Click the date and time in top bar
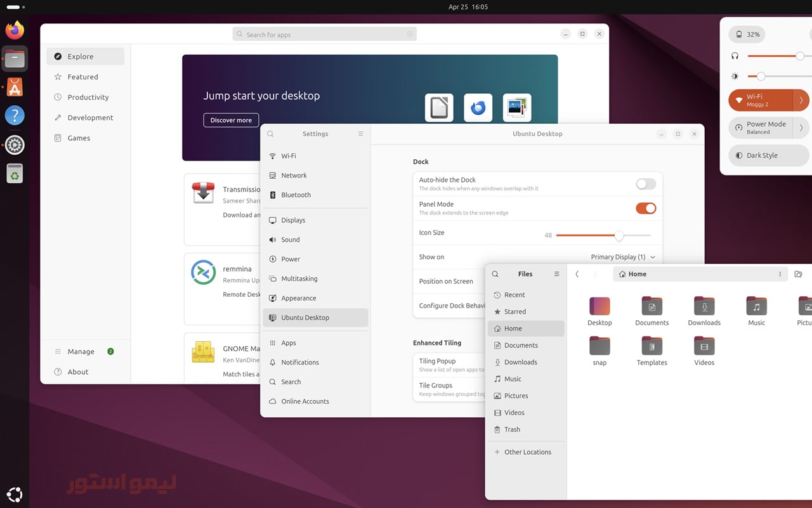 pyautogui.click(x=468, y=7)
